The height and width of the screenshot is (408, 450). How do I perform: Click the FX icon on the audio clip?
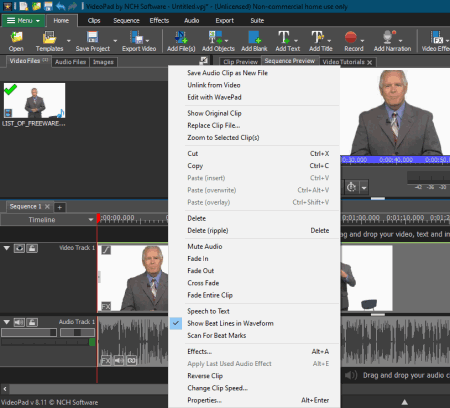106,361
